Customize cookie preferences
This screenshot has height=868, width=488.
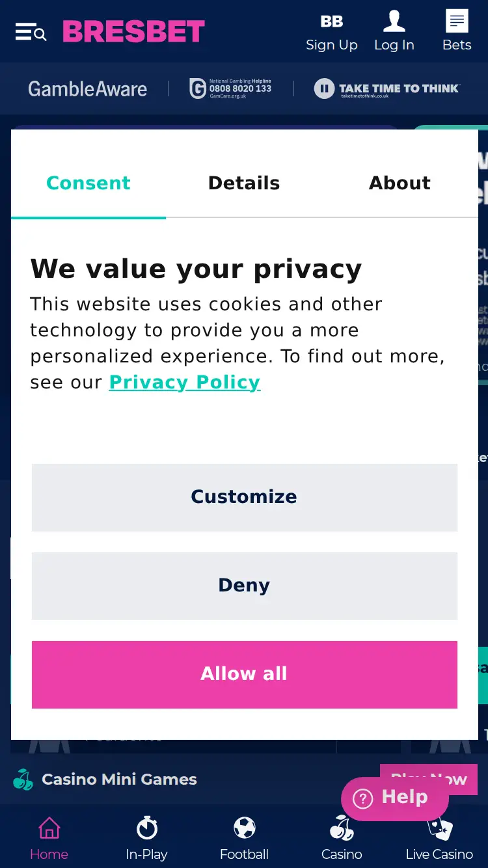click(x=244, y=497)
